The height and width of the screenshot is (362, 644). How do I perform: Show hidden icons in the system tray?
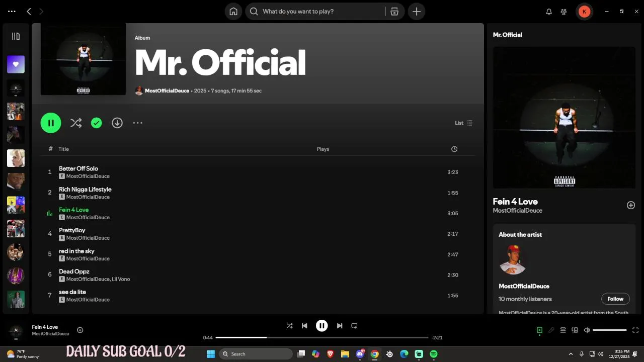pyautogui.click(x=571, y=354)
